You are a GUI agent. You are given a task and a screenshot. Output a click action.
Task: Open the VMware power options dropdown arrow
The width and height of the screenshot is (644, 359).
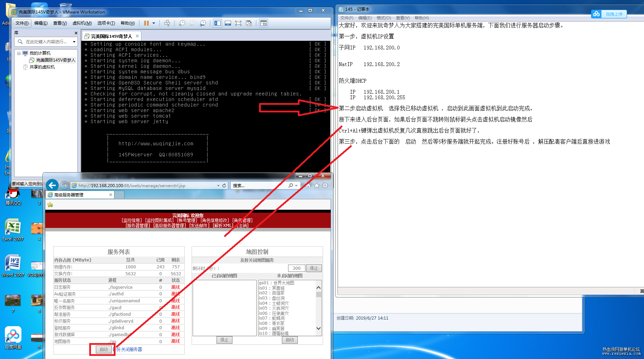(x=154, y=23)
